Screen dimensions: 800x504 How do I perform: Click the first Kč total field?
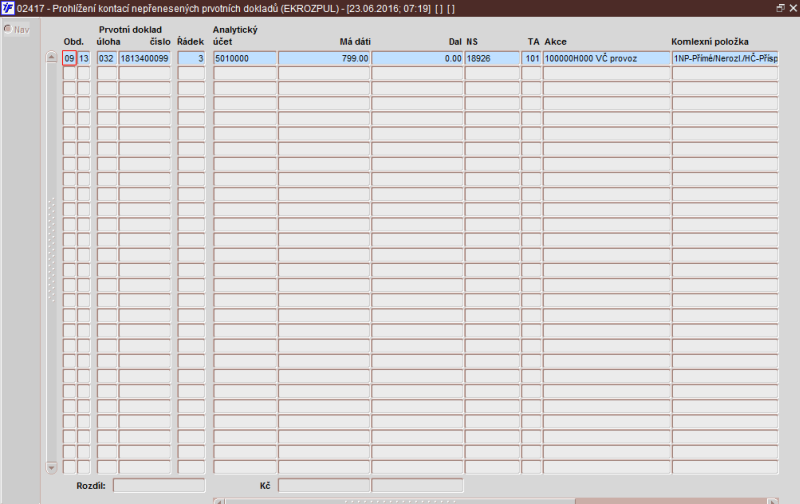tap(324, 485)
